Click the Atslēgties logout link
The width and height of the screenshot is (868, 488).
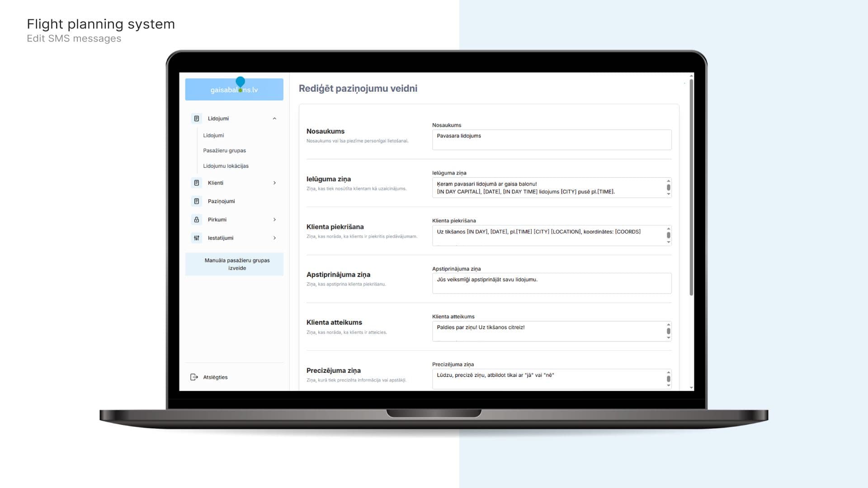coord(215,377)
